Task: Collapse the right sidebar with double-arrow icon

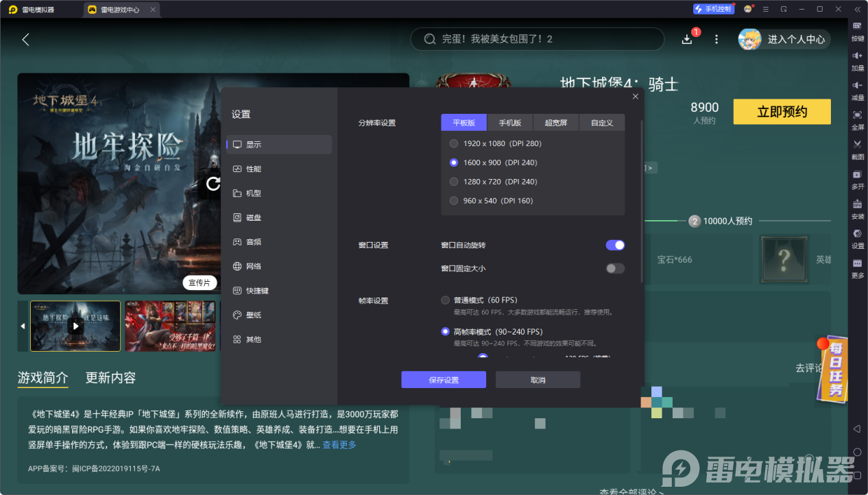Action: 857,9
